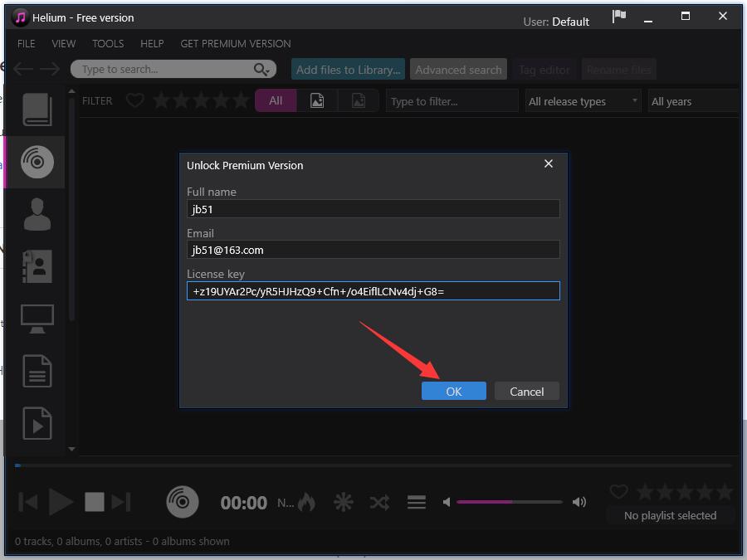
Task: Click the 00:00 time display
Action: [243, 503]
